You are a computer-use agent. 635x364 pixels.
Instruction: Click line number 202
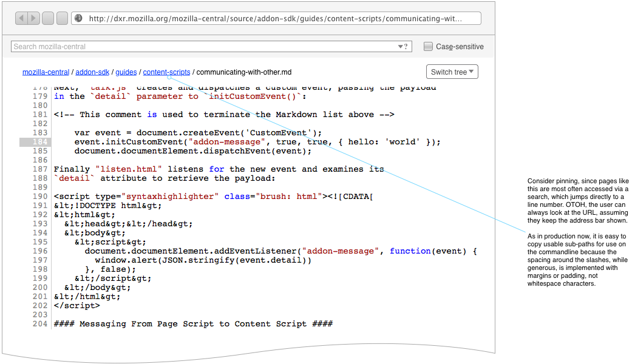40,306
